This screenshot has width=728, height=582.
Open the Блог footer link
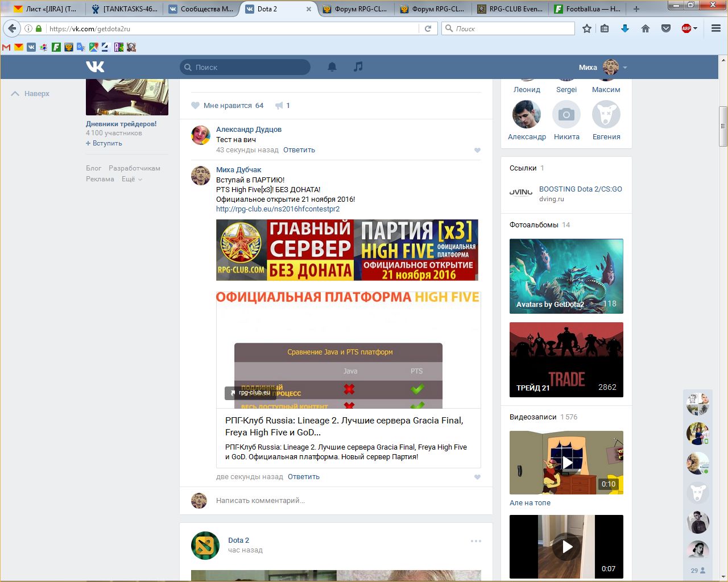click(93, 168)
